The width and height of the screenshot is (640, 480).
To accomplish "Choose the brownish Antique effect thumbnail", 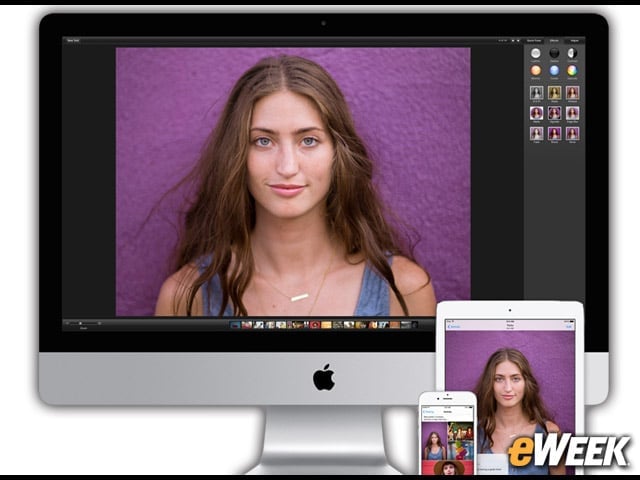I will click(x=572, y=93).
